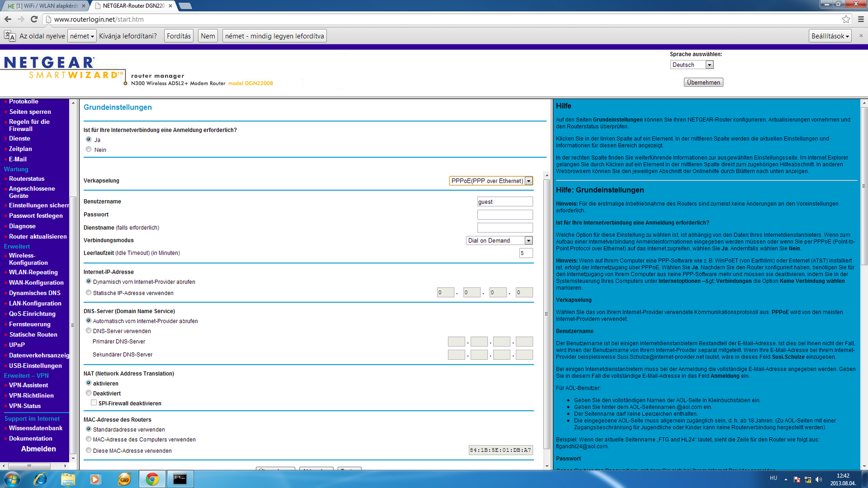The width and height of the screenshot is (868, 488).
Task: Select Statische IP-Adresse verwenden
Action: click(89, 293)
